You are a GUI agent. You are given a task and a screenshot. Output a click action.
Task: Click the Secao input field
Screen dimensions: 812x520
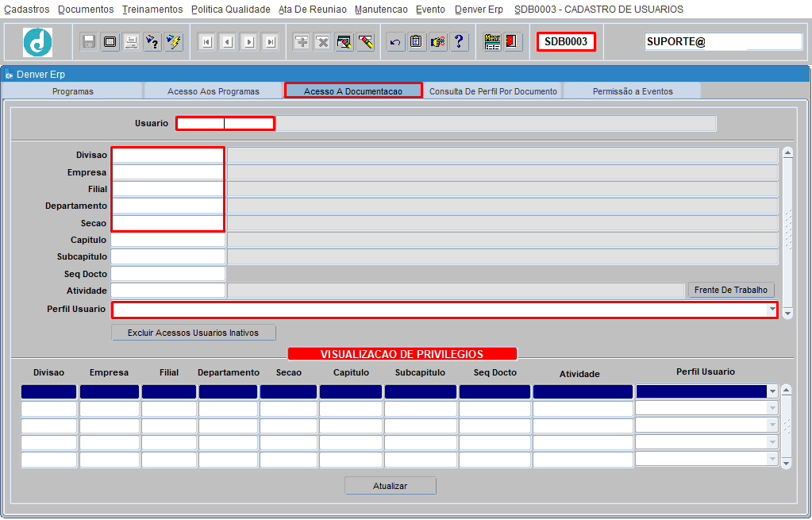click(x=167, y=223)
